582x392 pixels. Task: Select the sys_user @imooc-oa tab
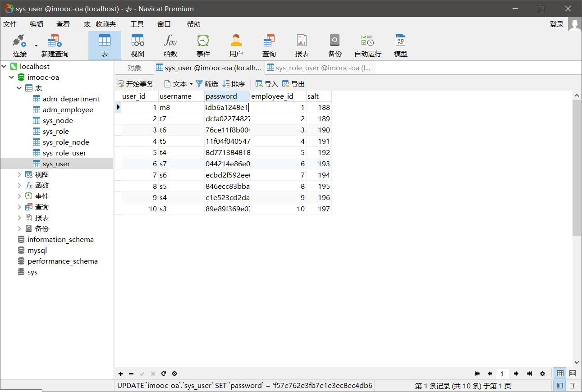(x=209, y=68)
